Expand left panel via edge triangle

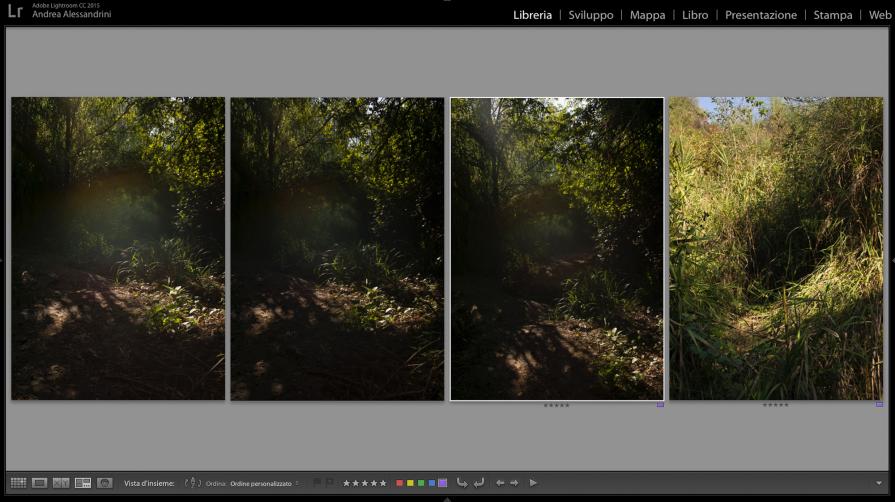[x=2, y=260]
